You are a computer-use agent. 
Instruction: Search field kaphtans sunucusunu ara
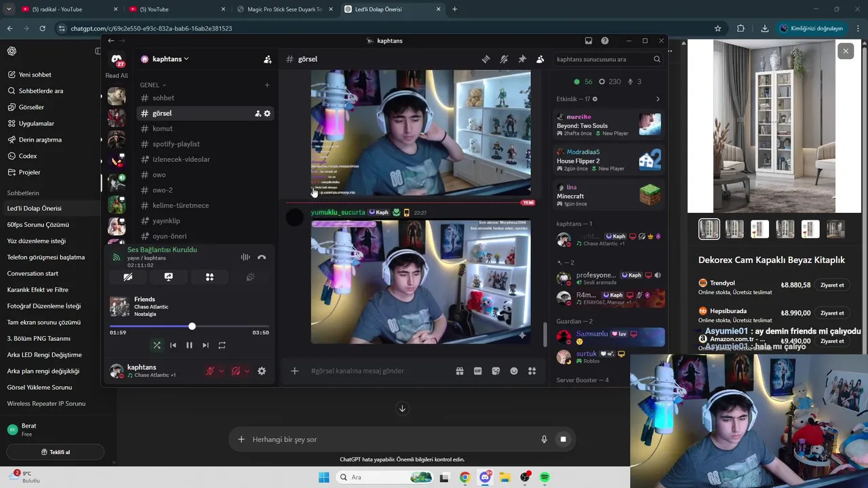point(608,59)
